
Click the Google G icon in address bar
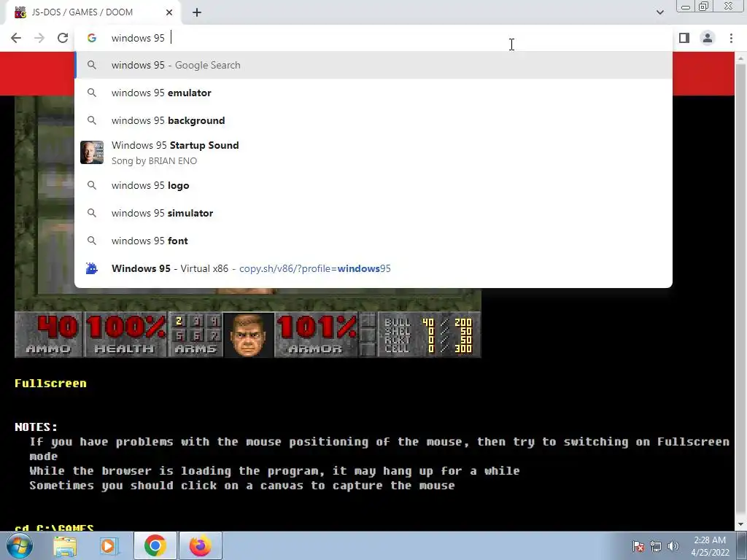click(x=91, y=38)
